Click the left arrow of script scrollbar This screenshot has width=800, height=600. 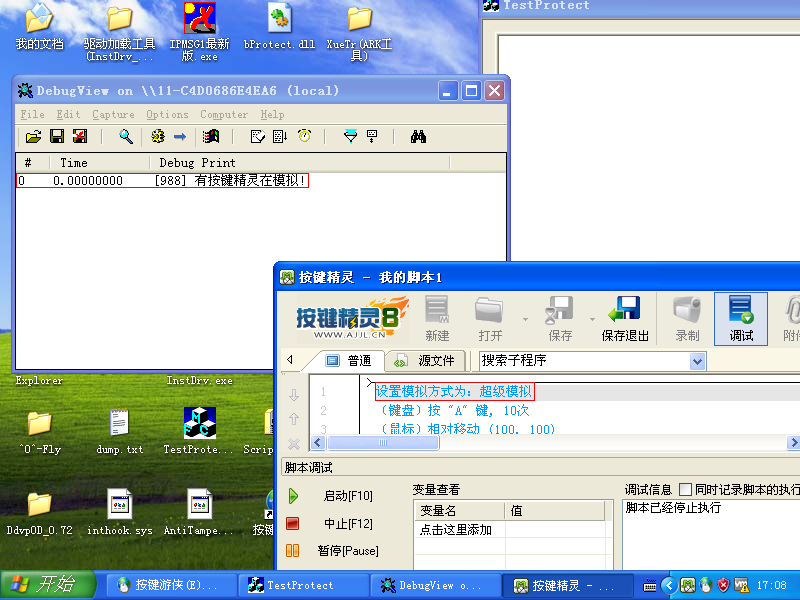[318, 442]
